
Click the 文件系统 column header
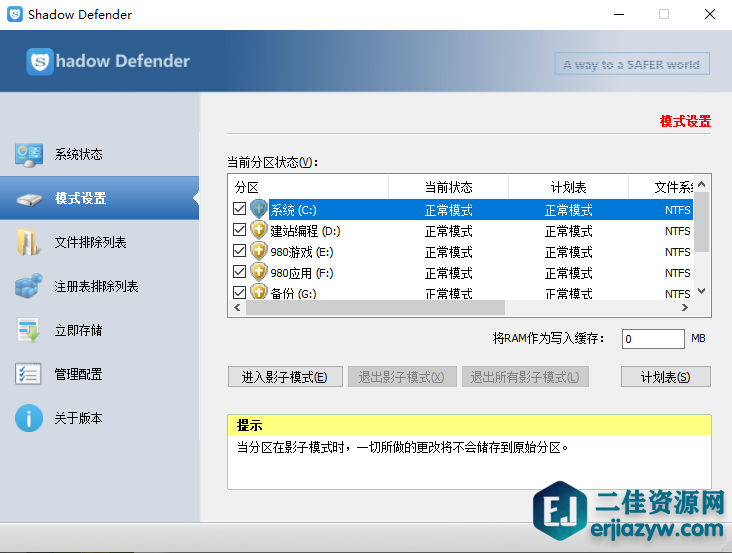tap(662, 188)
